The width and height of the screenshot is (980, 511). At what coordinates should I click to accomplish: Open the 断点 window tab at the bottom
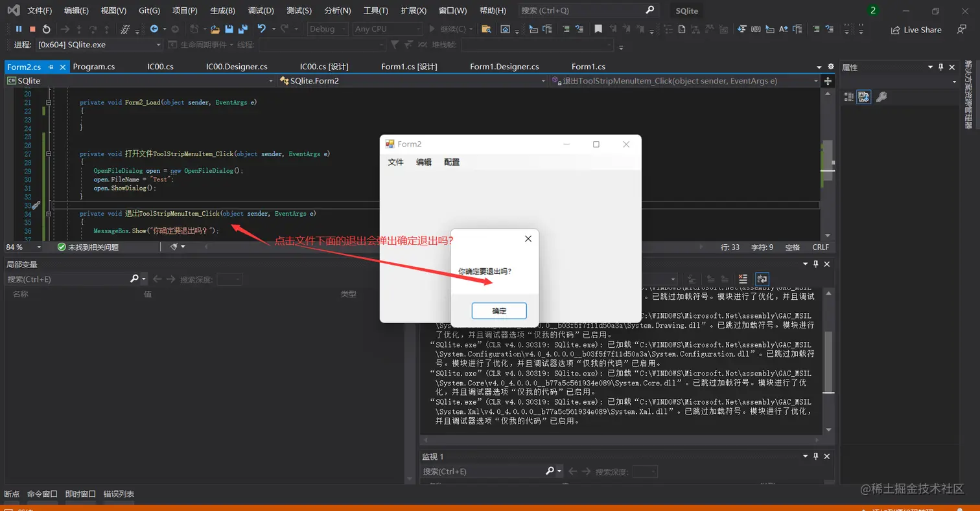12,494
